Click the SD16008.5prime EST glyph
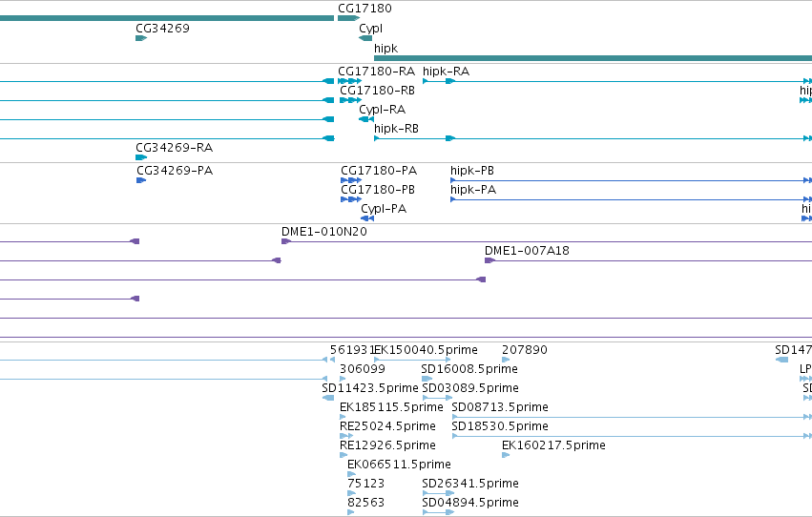This screenshot has height=517, width=812. coord(427,379)
